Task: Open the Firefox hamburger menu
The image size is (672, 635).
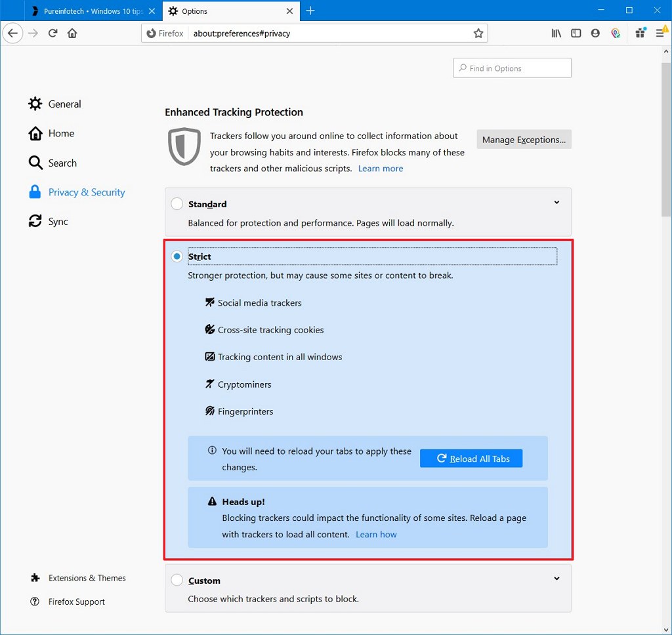Action: [661, 33]
